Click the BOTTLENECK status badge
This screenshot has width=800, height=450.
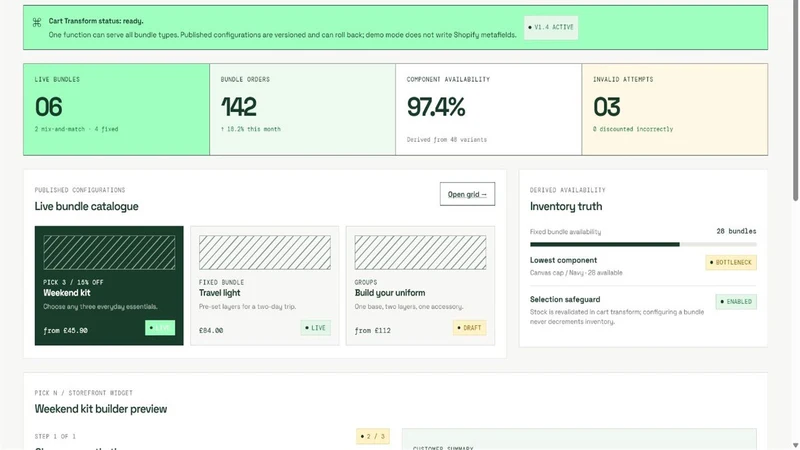coord(731,262)
